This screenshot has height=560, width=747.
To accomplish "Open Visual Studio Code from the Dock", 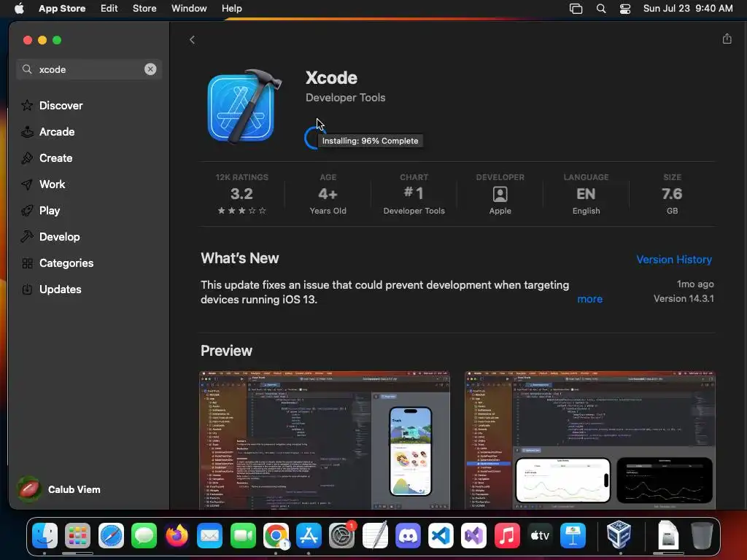I will click(441, 535).
